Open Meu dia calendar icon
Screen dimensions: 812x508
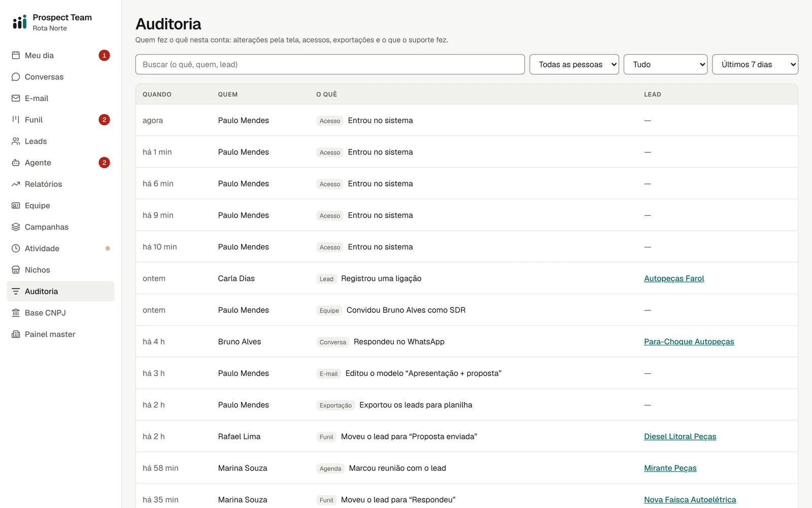click(16, 55)
